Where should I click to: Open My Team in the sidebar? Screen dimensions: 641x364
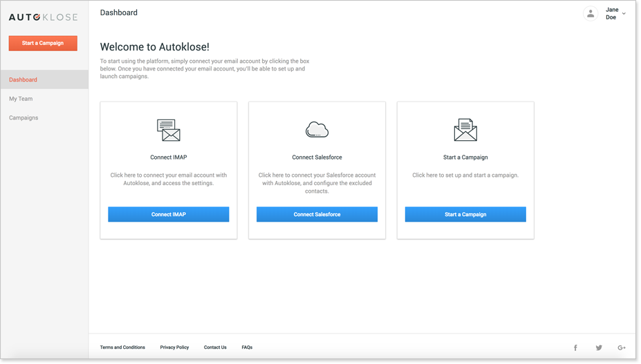[x=21, y=99]
